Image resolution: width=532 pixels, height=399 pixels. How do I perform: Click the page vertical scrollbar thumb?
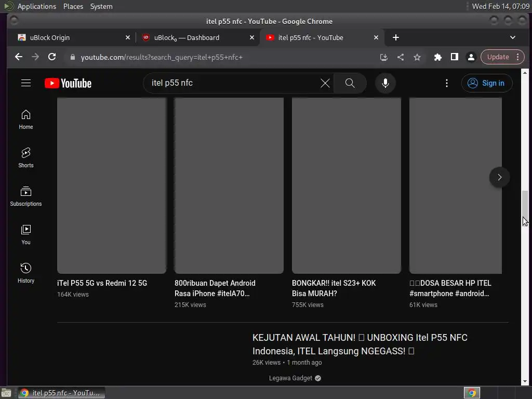click(x=525, y=207)
